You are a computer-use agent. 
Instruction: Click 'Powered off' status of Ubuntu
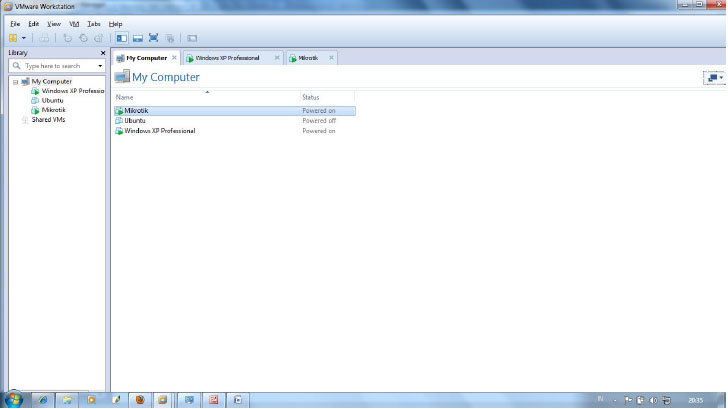click(319, 121)
